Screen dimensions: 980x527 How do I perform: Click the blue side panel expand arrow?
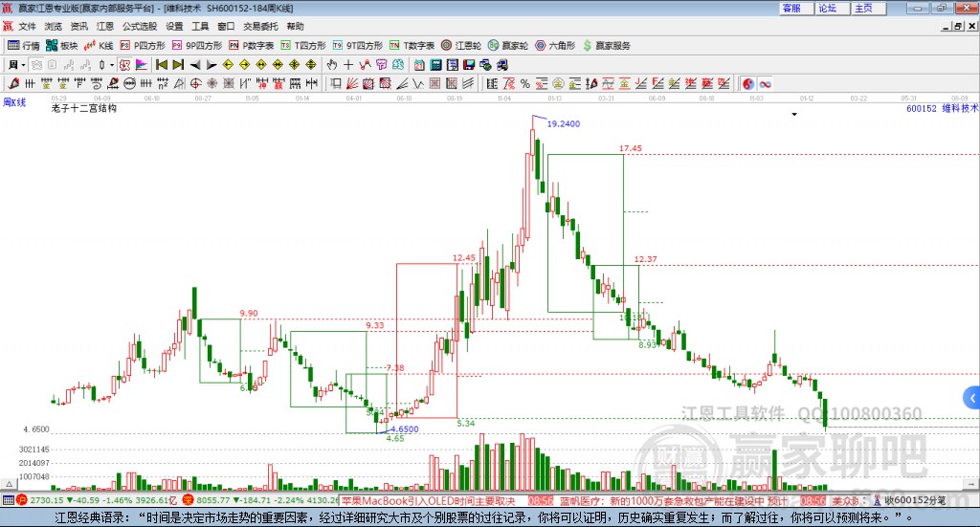972,398
